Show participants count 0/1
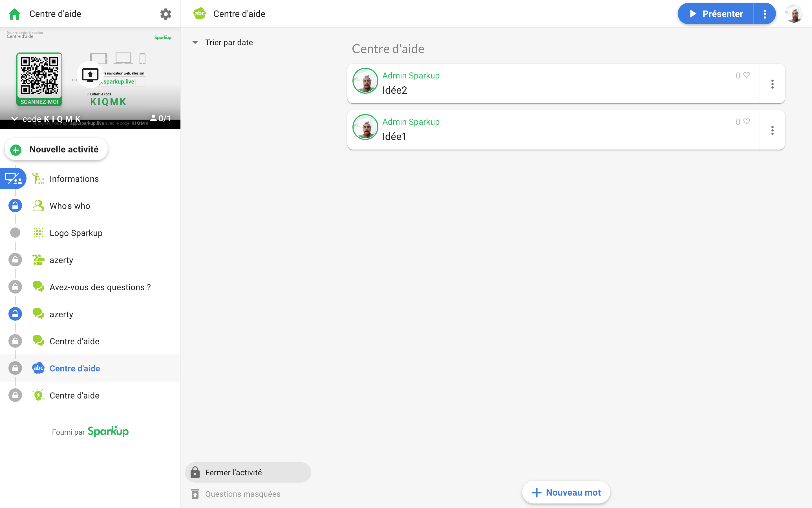This screenshot has height=508, width=812. [160, 118]
